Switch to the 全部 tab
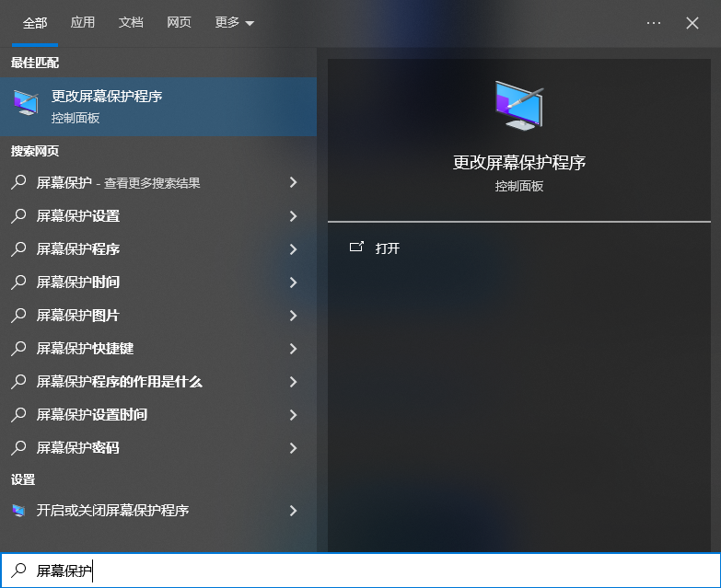Viewport: 721px width, 588px height. click(35, 23)
